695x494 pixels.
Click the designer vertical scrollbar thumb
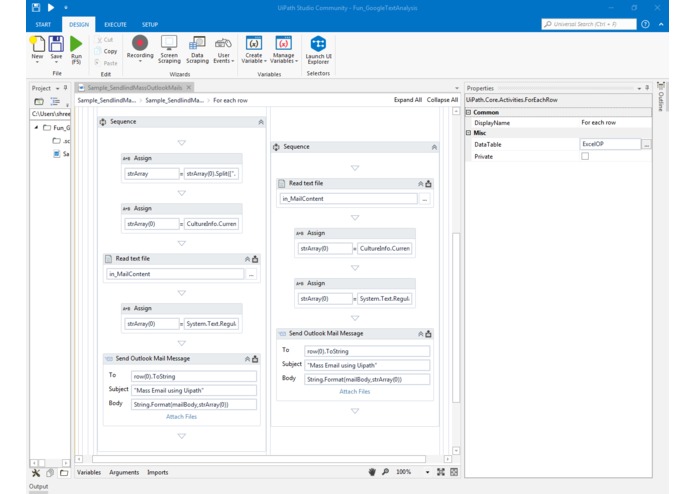click(456, 318)
